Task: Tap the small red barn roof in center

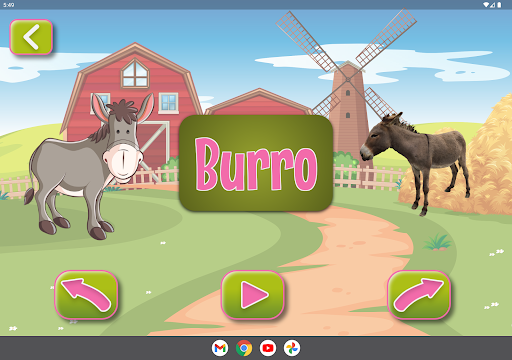Action: (x=259, y=102)
